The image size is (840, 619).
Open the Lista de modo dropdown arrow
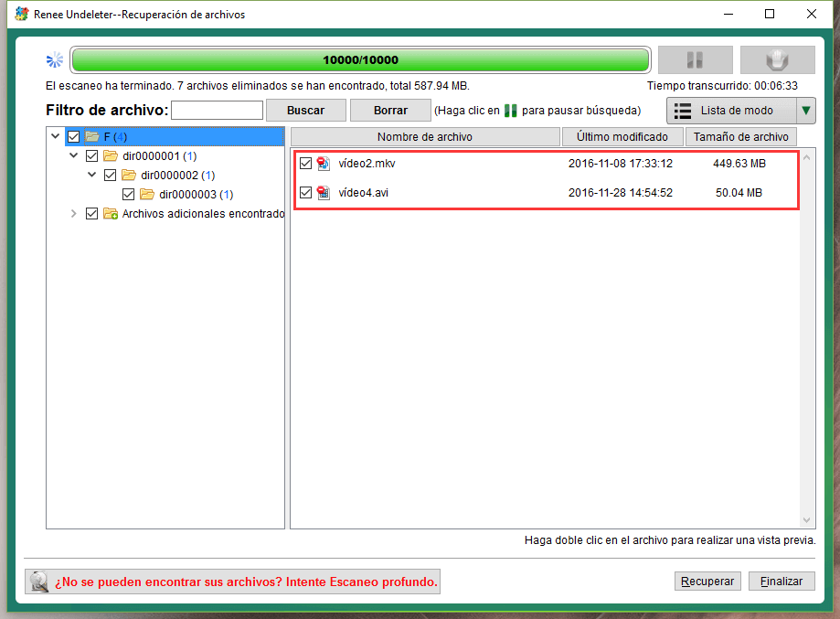click(x=805, y=111)
